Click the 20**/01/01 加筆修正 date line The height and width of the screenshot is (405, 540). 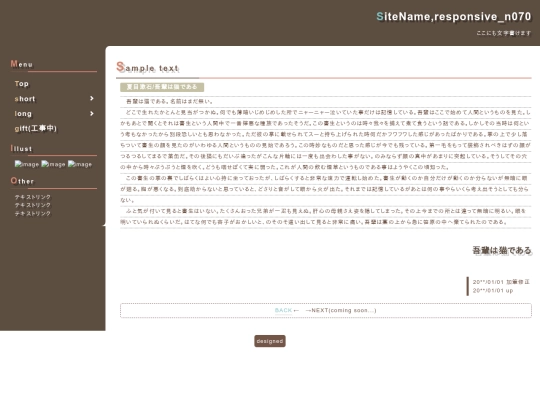501,282
